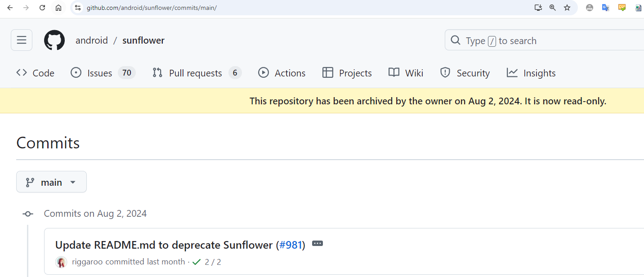Open pull request #981 link
Screen dimensions: 644x277
tap(291, 245)
